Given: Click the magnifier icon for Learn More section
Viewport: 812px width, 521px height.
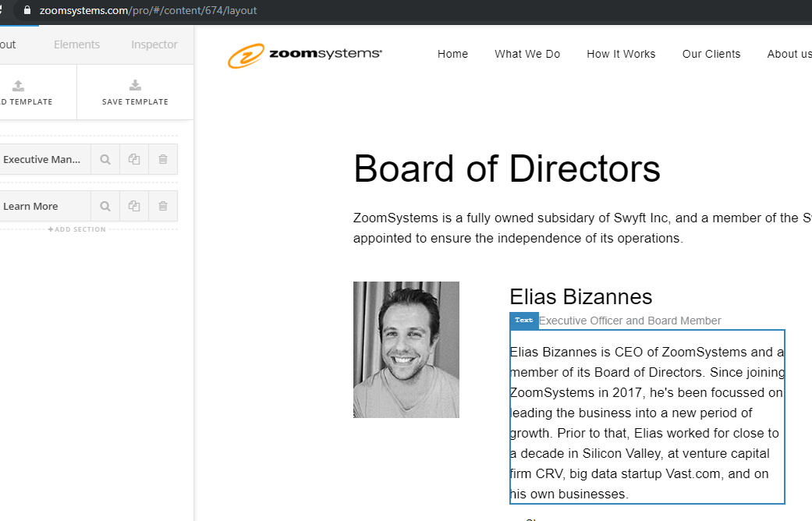Looking at the screenshot, I should [105, 206].
